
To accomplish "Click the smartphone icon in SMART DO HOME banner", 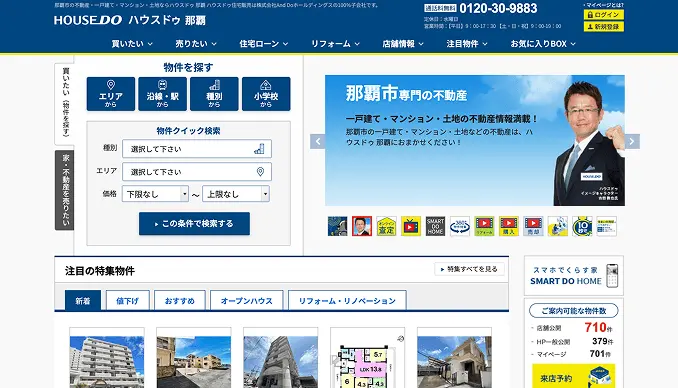I will pos(612,276).
